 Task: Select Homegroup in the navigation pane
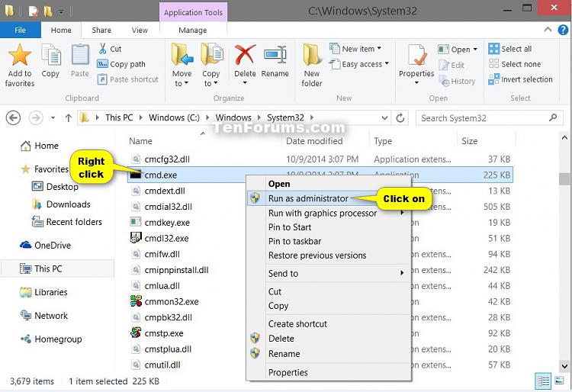tap(51, 339)
